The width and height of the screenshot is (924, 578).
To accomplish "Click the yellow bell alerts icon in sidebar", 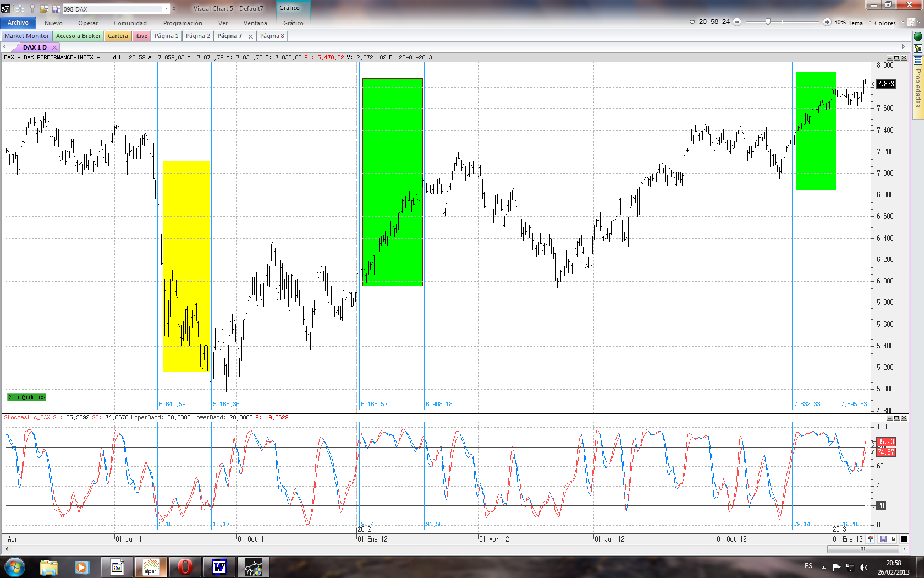I will click(917, 48).
